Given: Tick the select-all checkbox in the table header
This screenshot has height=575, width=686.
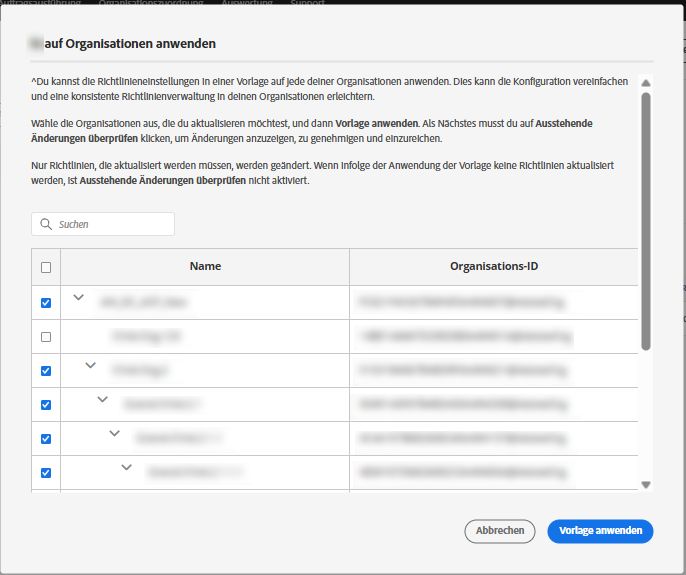Looking at the screenshot, I should coord(46,267).
